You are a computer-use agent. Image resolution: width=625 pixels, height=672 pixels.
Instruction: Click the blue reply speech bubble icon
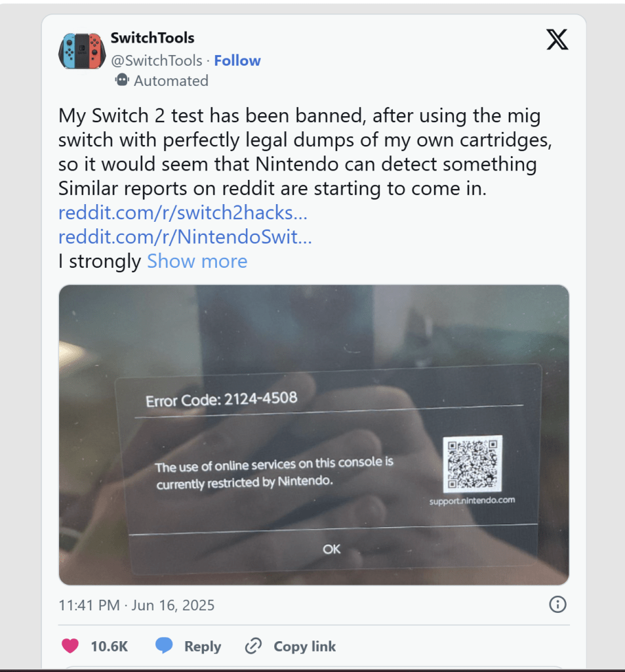pos(164,646)
